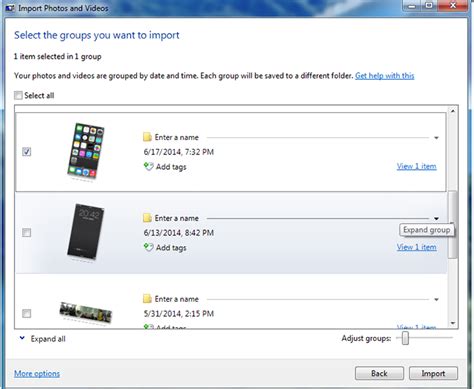The height and width of the screenshot is (389, 474).
Task: Check the 6/13/2014, 8:42 PM group
Action: coord(26,232)
